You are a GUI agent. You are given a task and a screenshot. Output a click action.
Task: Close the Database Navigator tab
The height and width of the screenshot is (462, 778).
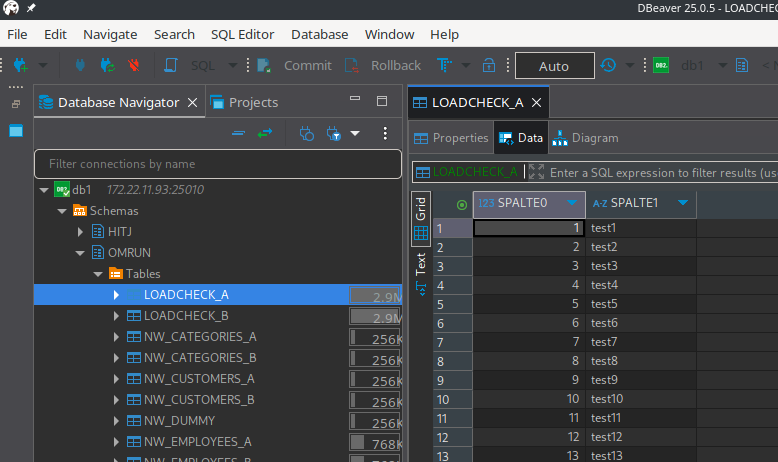click(x=193, y=103)
